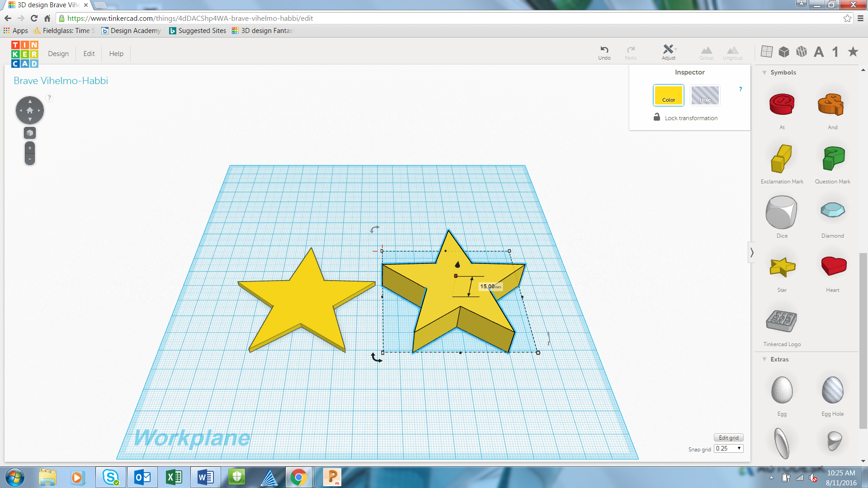The height and width of the screenshot is (488, 868).
Task: Toggle the cube view mode button
Action: pos(30,133)
